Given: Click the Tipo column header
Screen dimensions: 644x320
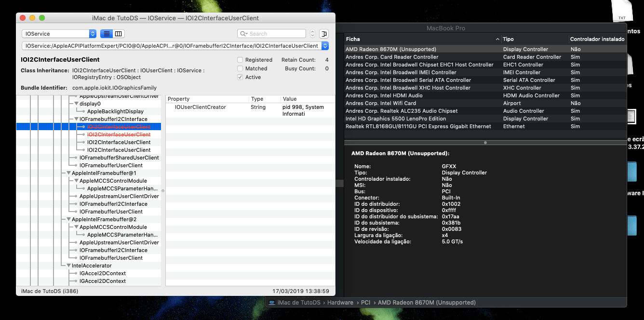Looking at the screenshot, I should click(x=509, y=39).
